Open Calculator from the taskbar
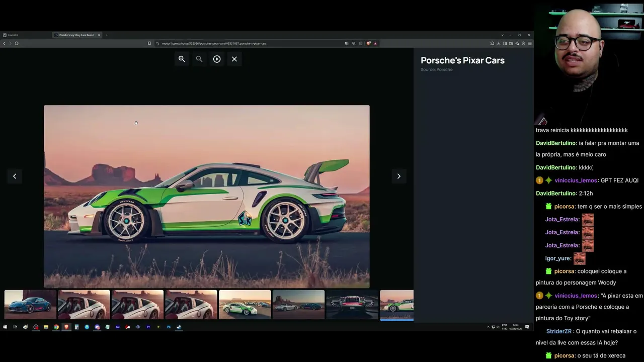Screen dimensions: 644x362 [76, 327]
